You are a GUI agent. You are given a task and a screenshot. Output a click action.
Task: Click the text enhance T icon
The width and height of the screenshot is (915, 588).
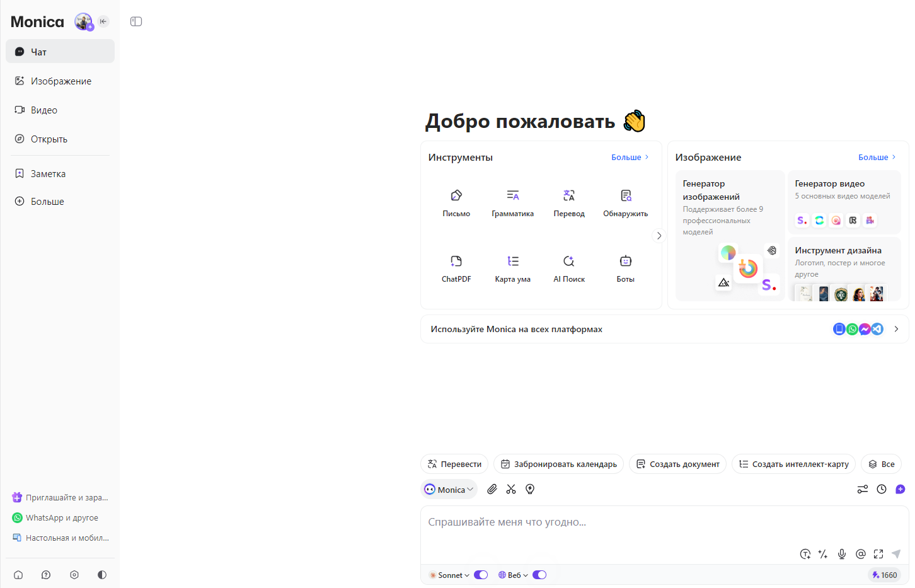pos(805,554)
